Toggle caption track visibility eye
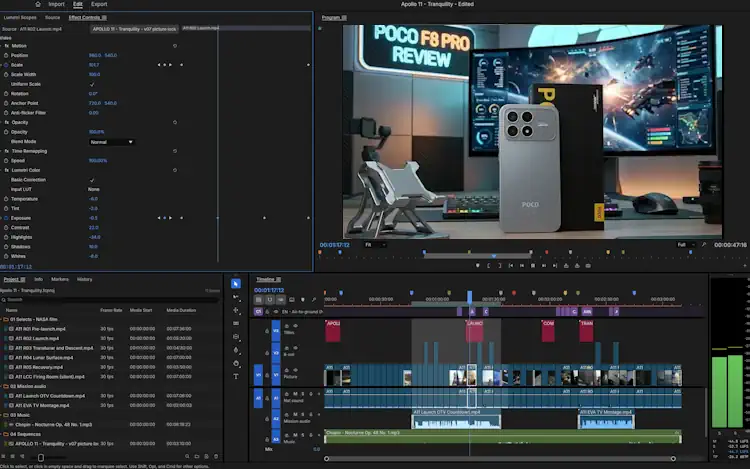The image size is (750, 469). tap(276, 312)
